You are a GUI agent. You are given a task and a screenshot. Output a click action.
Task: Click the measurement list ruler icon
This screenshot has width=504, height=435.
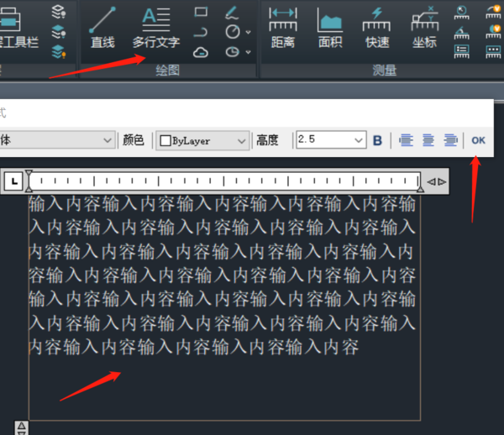[461, 52]
